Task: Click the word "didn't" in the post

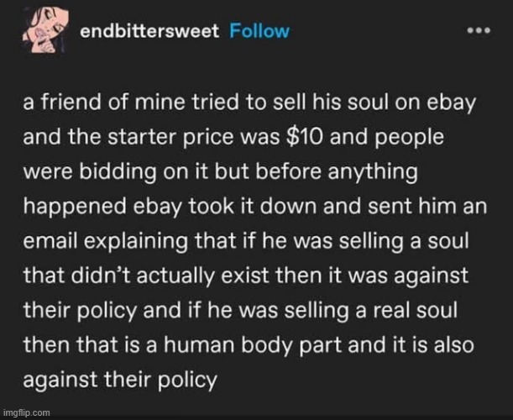Action: tap(101, 275)
